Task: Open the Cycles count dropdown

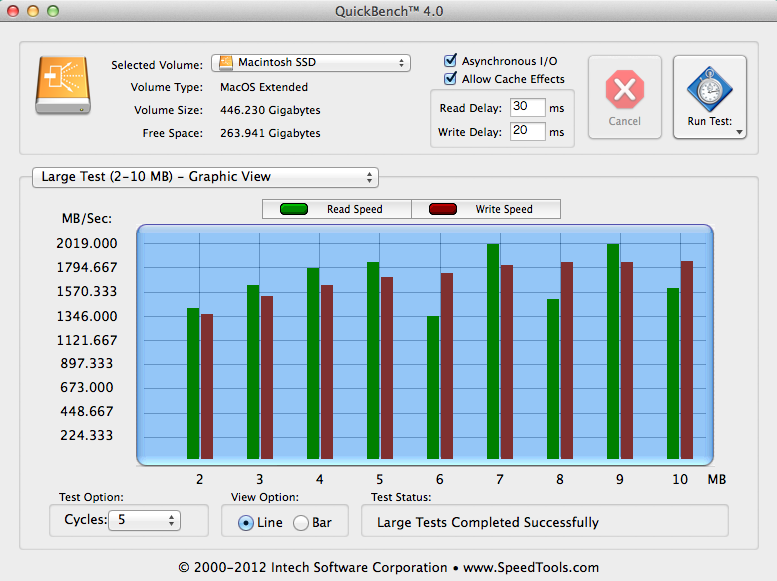Action: [x=144, y=520]
